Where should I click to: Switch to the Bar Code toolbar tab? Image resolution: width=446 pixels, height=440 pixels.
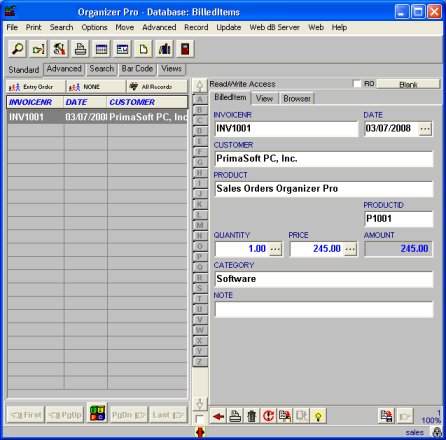click(x=137, y=69)
